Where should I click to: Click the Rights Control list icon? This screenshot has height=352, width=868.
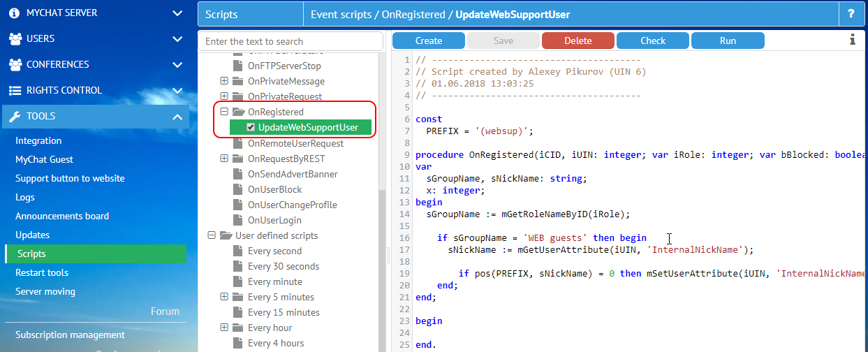[15, 91]
